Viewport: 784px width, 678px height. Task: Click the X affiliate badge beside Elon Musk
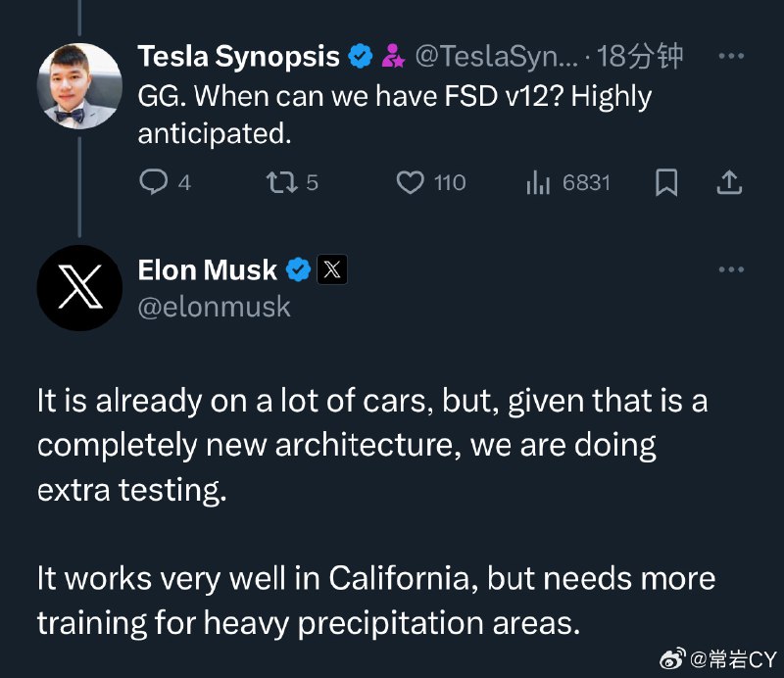pos(332,270)
